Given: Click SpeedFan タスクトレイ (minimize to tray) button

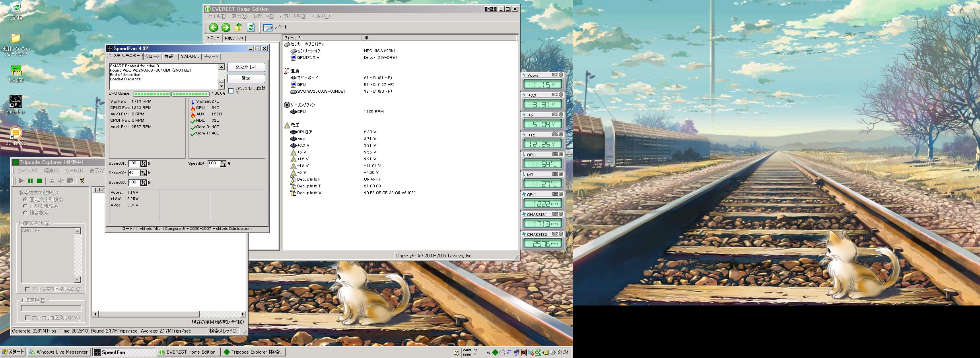Looking at the screenshot, I should pyautogui.click(x=246, y=67).
